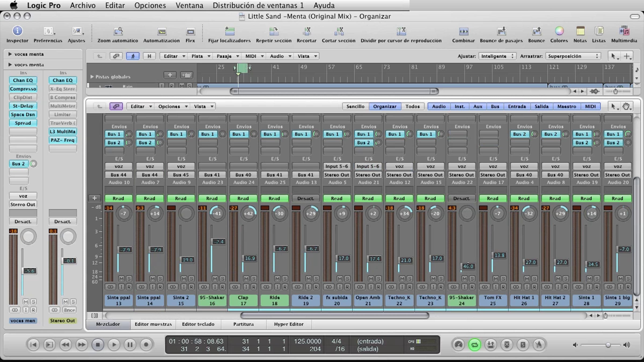Click the Bnce button on Stereo Out strip
644x362 pixels.
[69, 310]
